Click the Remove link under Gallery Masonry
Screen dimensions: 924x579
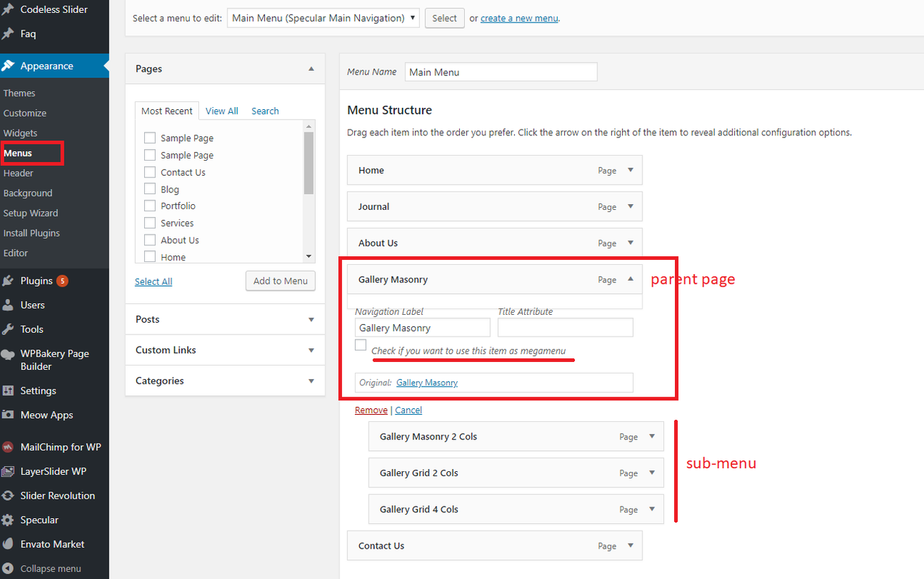click(371, 410)
